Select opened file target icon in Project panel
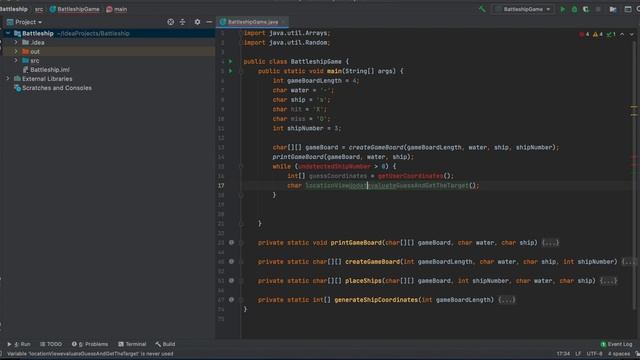The height and width of the screenshot is (360, 640). pyautogui.click(x=171, y=22)
